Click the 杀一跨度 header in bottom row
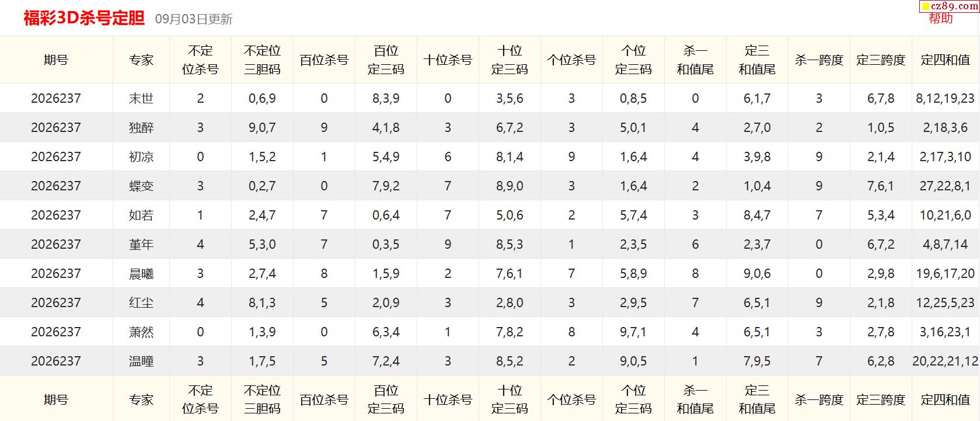Viewport: 980px width, 421px height. (x=819, y=399)
